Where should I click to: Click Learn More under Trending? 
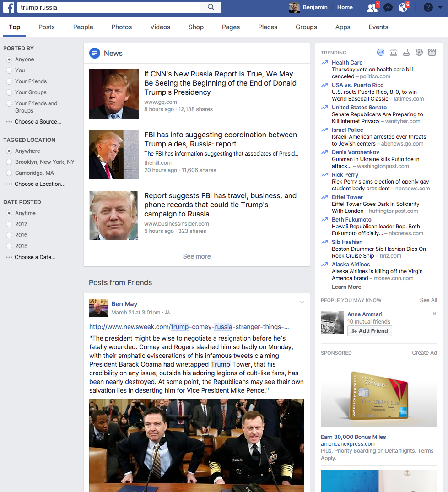click(346, 287)
